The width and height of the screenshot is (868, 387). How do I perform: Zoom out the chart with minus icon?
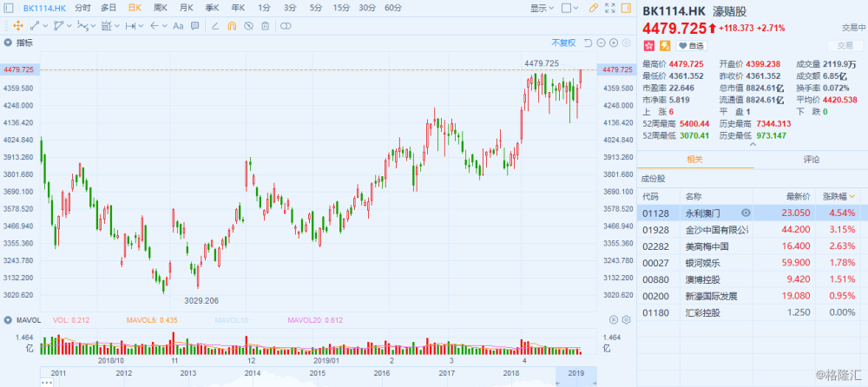click(x=601, y=43)
